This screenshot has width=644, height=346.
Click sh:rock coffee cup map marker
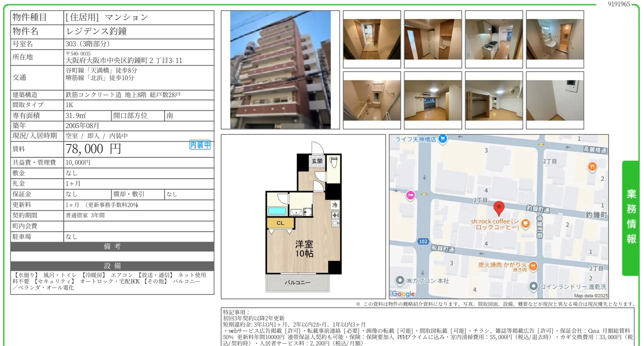coord(526,224)
